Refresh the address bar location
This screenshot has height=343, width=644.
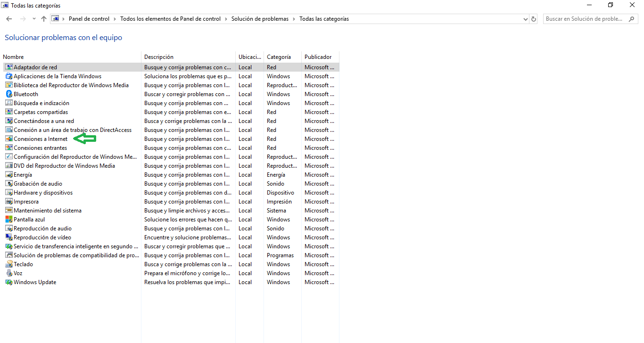pos(534,19)
